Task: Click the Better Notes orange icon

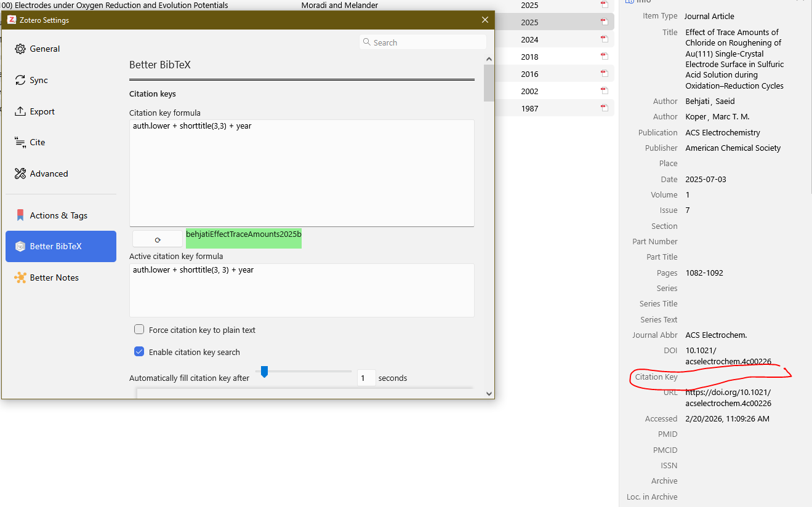Action: [x=20, y=277]
